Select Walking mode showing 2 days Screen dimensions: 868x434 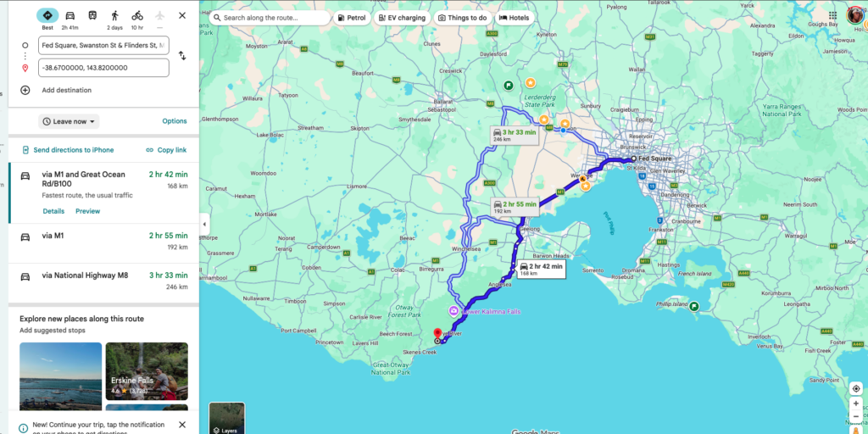pos(115,15)
